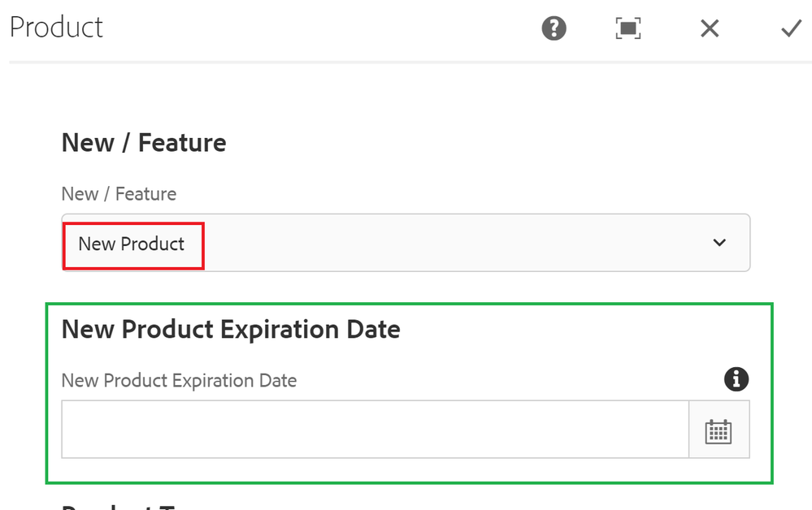
Task: Cancel the Product dialog with the X icon
Action: [710, 29]
